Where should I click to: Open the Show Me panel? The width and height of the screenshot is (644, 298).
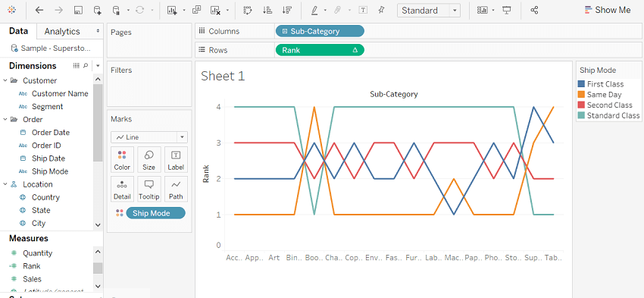pyautogui.click(x=608, y=11)
